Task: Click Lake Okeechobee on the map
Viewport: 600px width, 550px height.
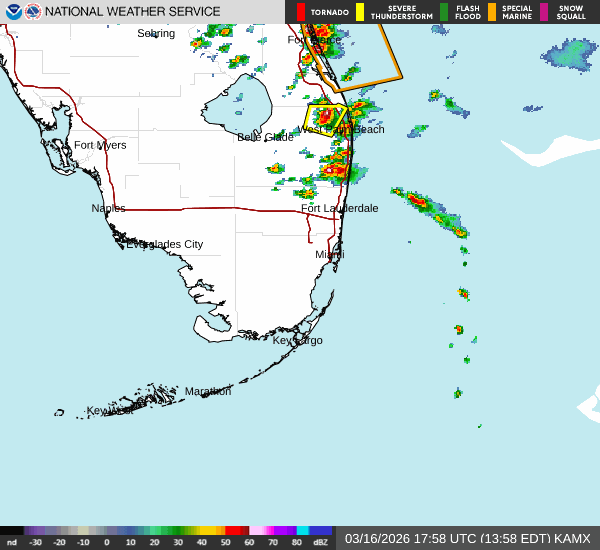Action: point(240,108)
